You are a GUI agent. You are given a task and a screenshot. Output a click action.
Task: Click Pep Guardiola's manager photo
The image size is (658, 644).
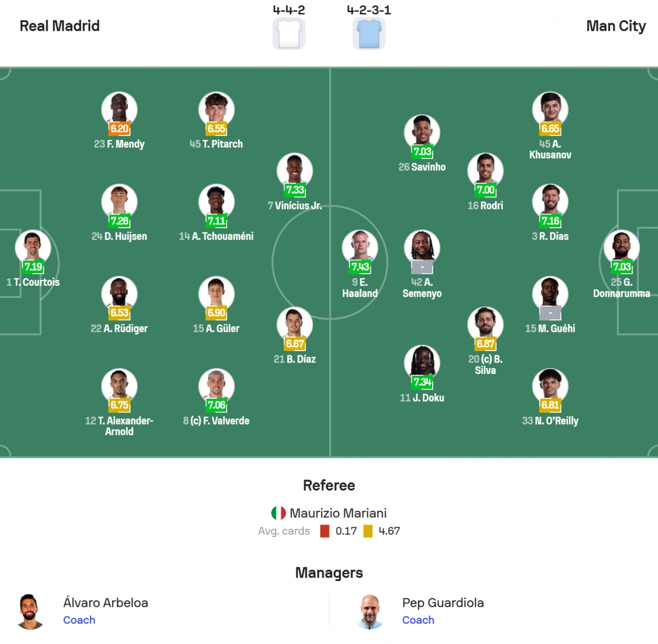pos(370,611)
